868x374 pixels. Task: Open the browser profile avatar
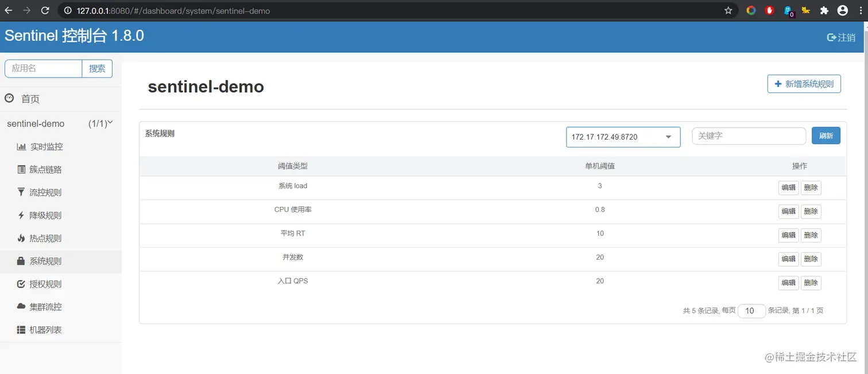843,10
